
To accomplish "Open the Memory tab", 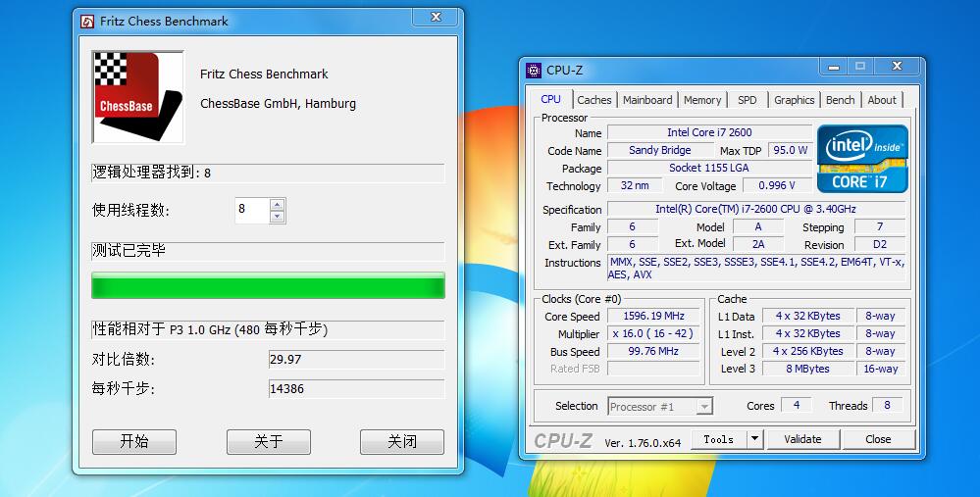I will point(701,100).
